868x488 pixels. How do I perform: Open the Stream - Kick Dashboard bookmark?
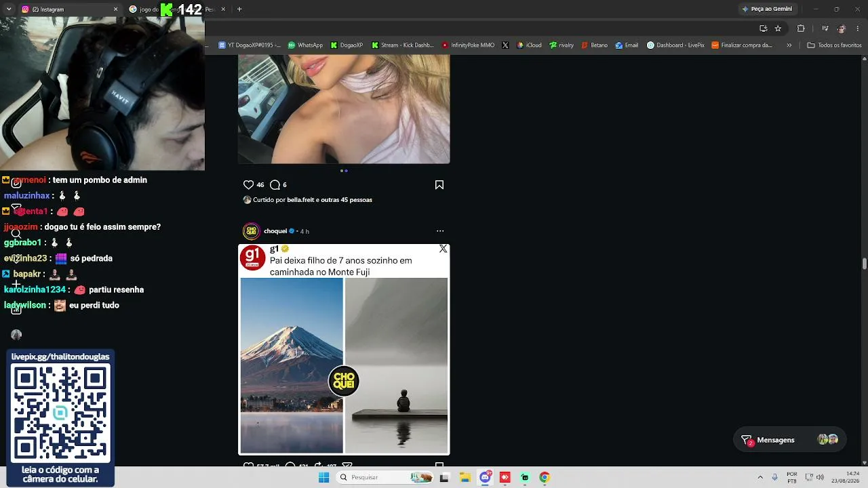click(402, 45)
